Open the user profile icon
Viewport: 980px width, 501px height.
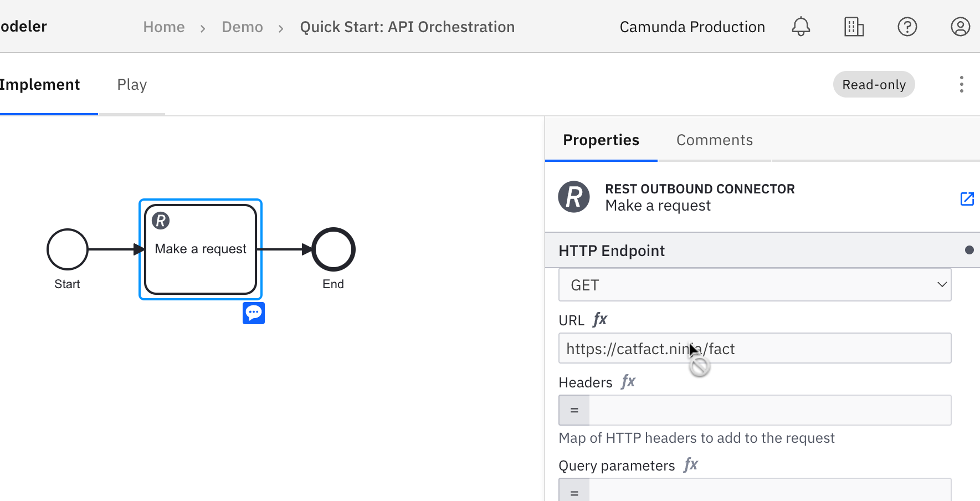(960, 27)
